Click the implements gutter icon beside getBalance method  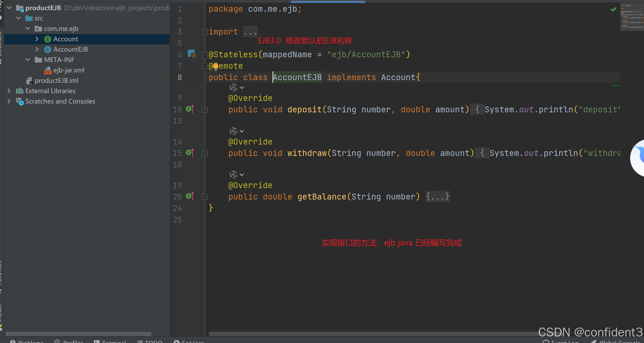pos(190,196)
